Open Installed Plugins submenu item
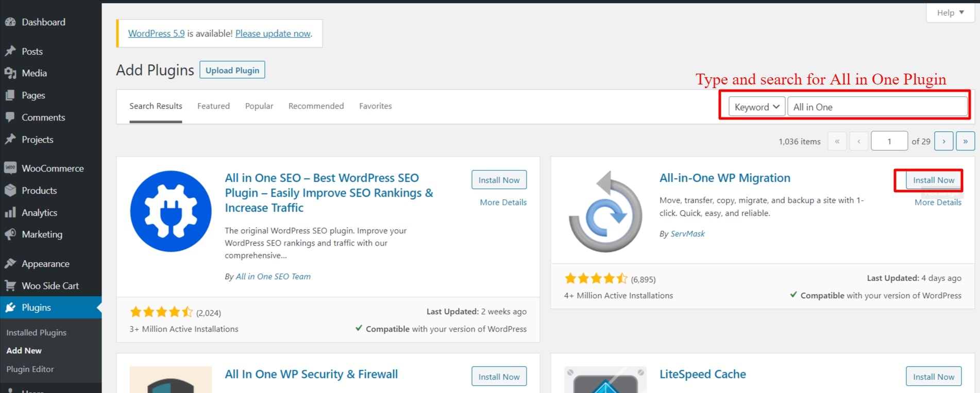Screen dimensions: 980x393 pyautogui.click(x=36, y=333)
